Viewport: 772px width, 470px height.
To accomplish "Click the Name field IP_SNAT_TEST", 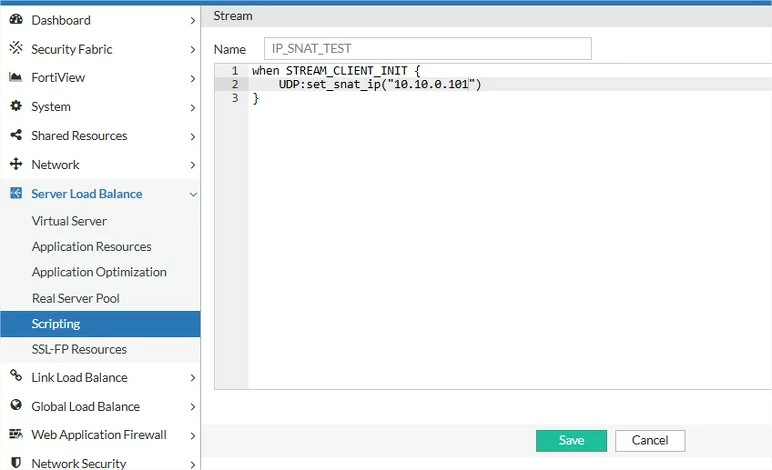I will click(427, 49).
